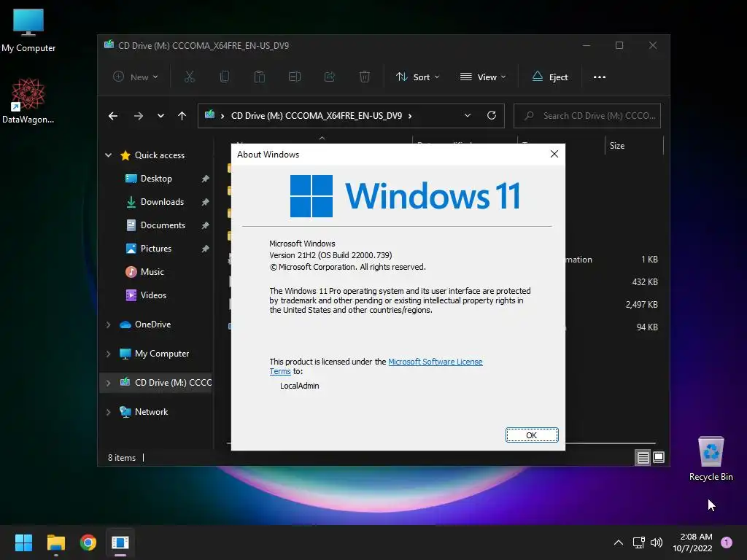The height and width of the screenshot is (560, 747).
Task: Unpin Desktop via its pin icon
Action: [205, 179]
